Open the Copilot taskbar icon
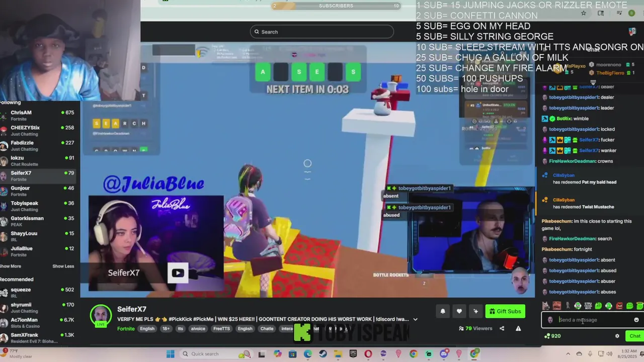This screenshot has height=362, width=644. tap(277, 354)
